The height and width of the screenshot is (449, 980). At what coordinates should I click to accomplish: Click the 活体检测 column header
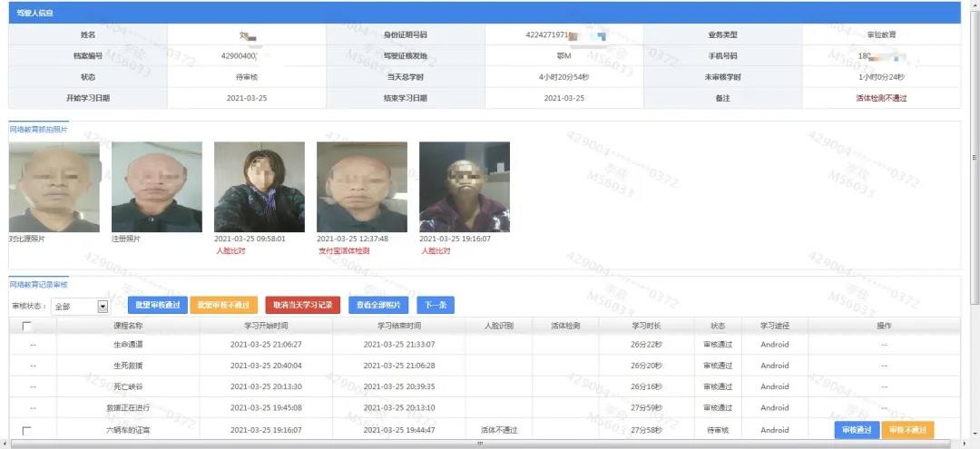[565, 326]
